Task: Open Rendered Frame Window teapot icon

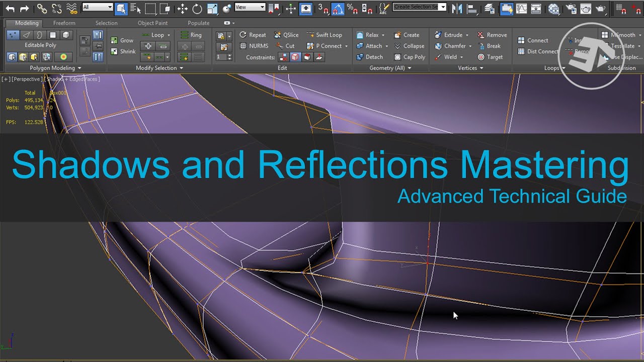Action: pos(585,8)
